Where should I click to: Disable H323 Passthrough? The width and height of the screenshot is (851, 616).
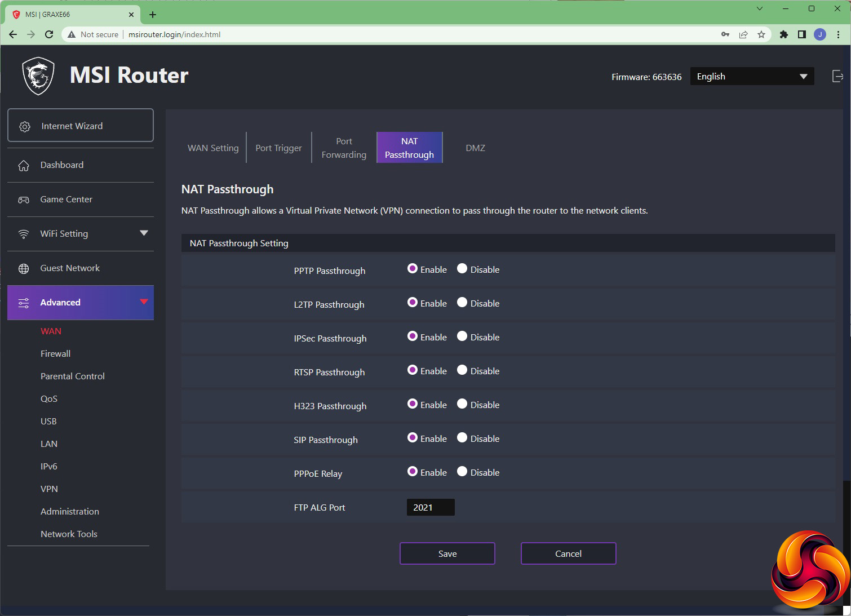pyautogui.click(x=462, y=404)
